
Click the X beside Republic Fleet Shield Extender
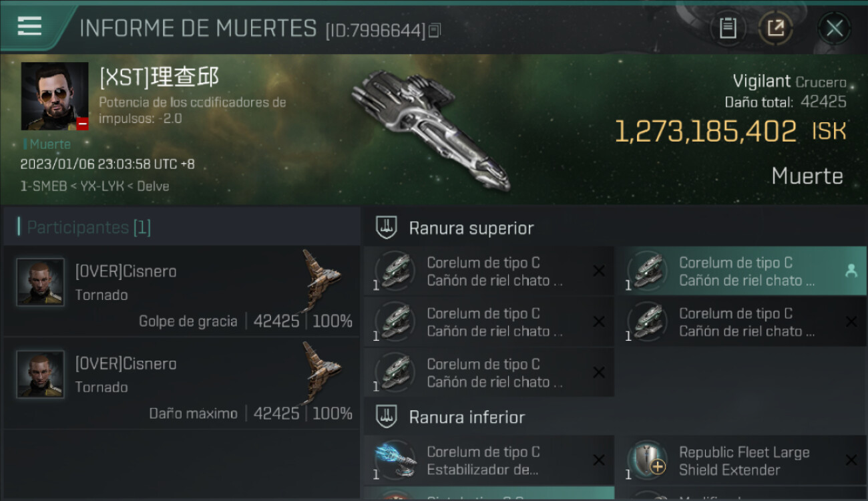[x=851, y=460]
